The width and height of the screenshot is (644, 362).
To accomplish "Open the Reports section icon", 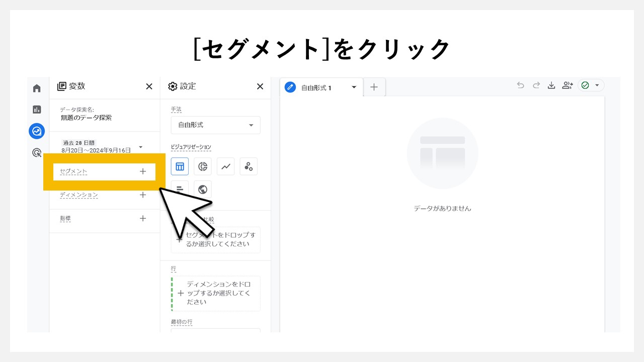I will click(36, 109).
